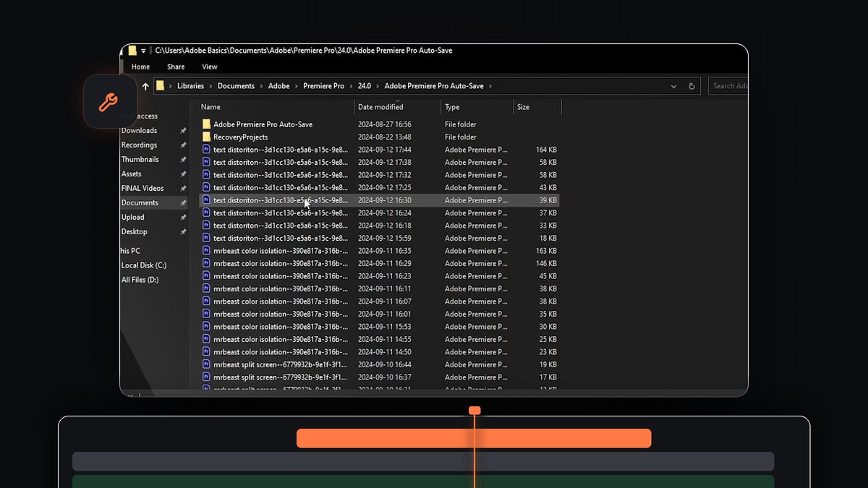The width and height of the screenshot is (868, 488).
Task: Open Assets in the navigation pane
Action: pyautogui.click(x=132, y=174)
